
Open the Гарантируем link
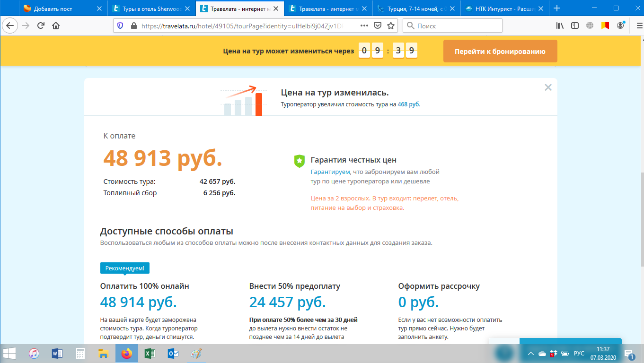[x=330, y=172]
